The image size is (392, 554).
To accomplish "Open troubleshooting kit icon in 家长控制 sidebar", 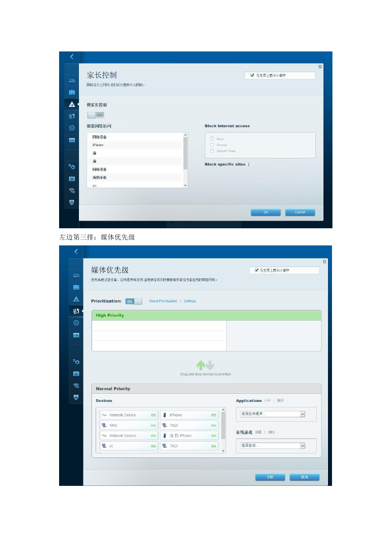I will click(72, 179).
